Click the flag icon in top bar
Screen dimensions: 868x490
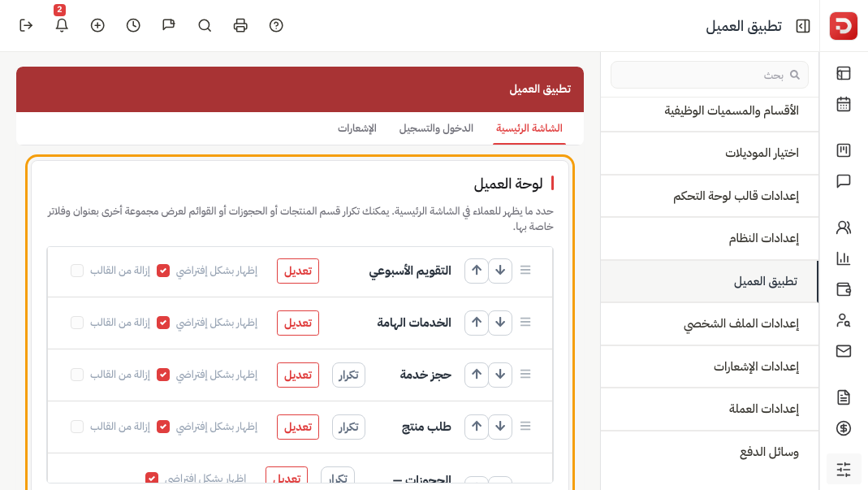169,25
